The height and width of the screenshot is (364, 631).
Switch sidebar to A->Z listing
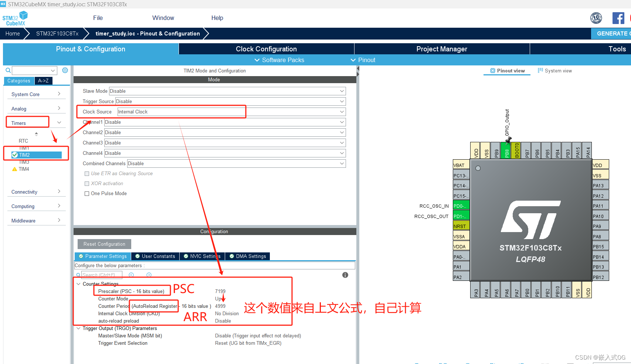(x=43, y=81)
